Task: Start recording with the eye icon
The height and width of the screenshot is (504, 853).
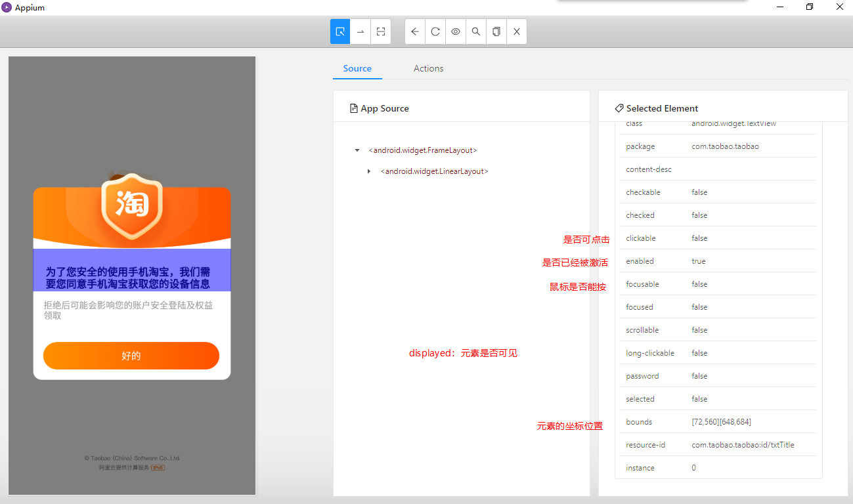Action: click(456, 31)
